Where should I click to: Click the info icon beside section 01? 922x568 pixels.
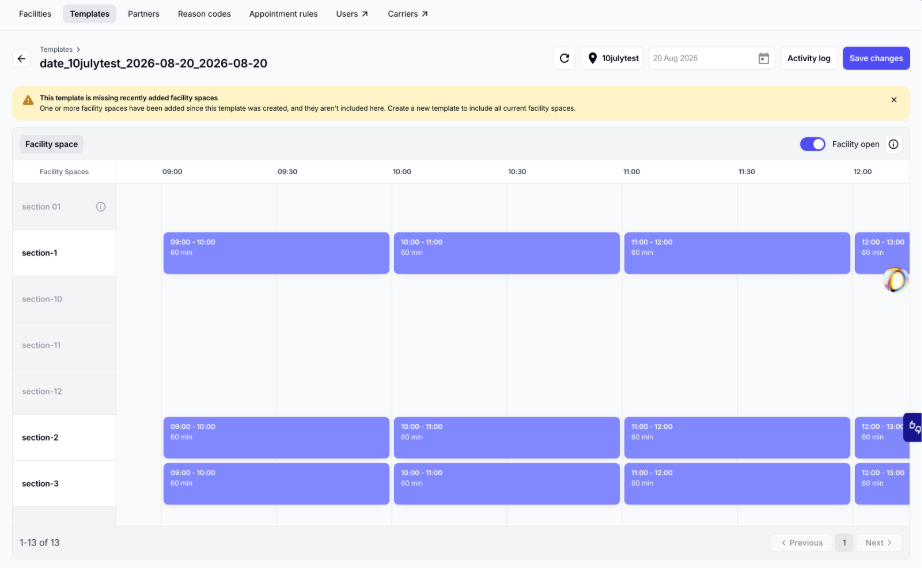coord(101,207)
